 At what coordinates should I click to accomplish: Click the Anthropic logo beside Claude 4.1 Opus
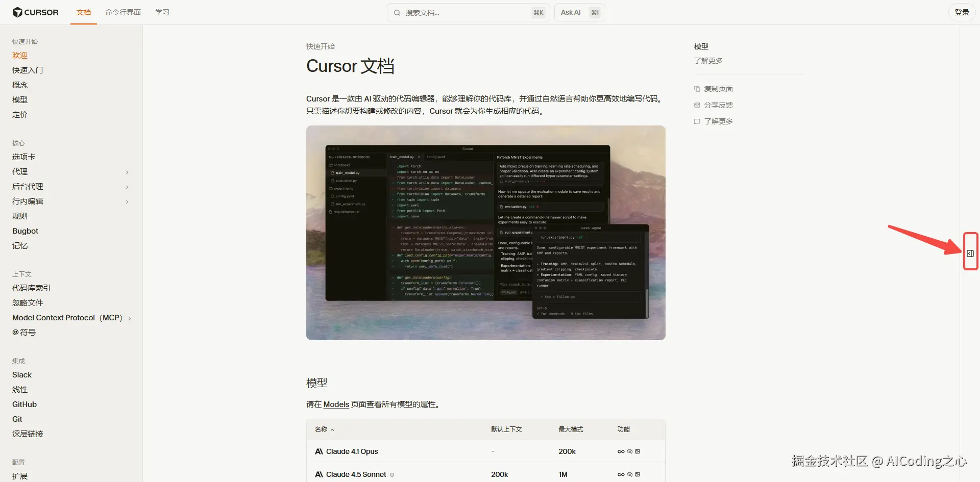pos(319,451)
